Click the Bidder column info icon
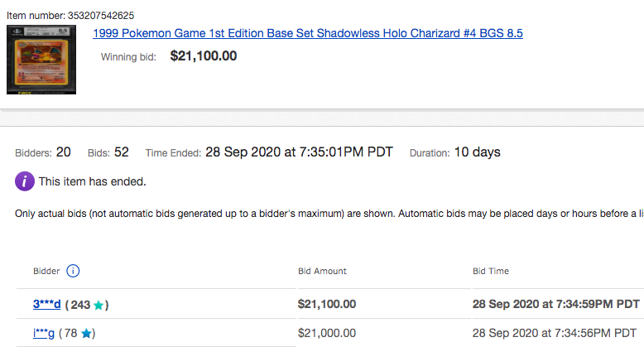The width and height of the screenshot is (644, 347). point(73,271)
